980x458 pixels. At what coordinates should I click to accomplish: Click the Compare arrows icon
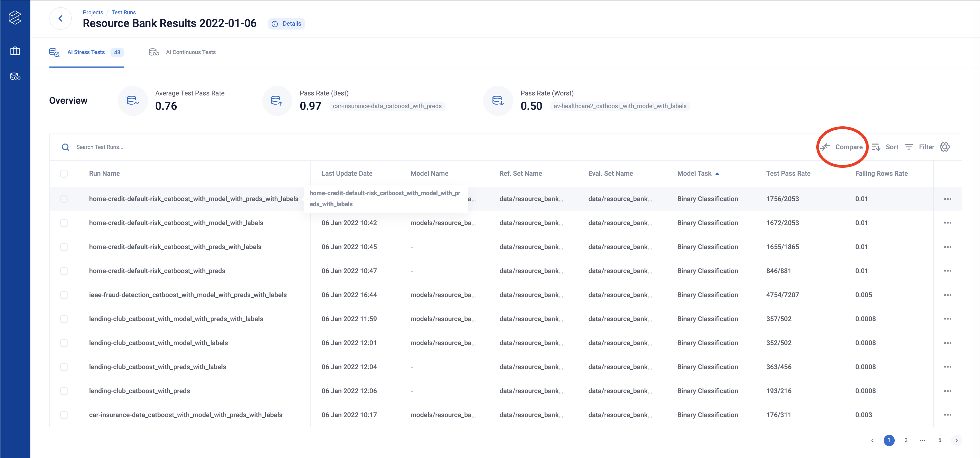pyautogui.click(x=825, y=147)
